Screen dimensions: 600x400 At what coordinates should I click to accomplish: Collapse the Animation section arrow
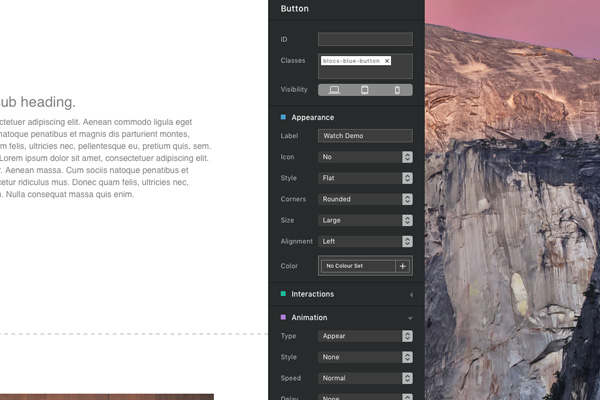410,318
